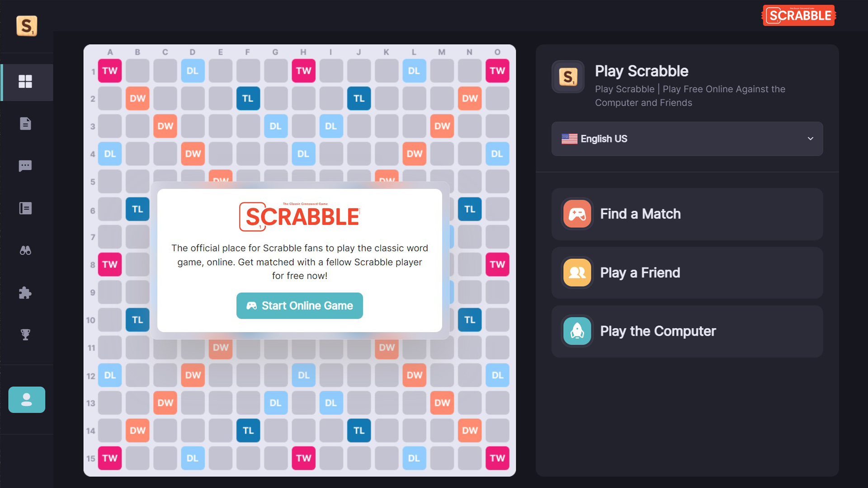Image resolution: width=868 pixels, height=488 pixels.
Task: Select the Play Scrabble panel header
Action: [x=642, y=70]
